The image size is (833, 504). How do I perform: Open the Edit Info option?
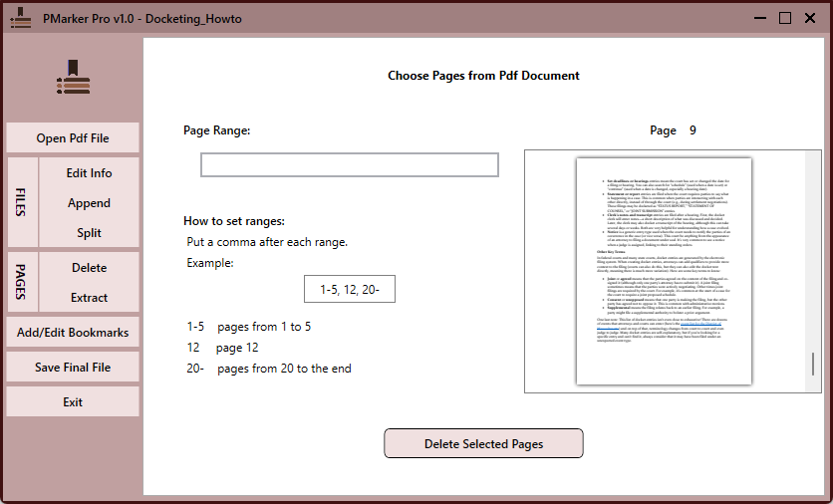pos(89,173)
